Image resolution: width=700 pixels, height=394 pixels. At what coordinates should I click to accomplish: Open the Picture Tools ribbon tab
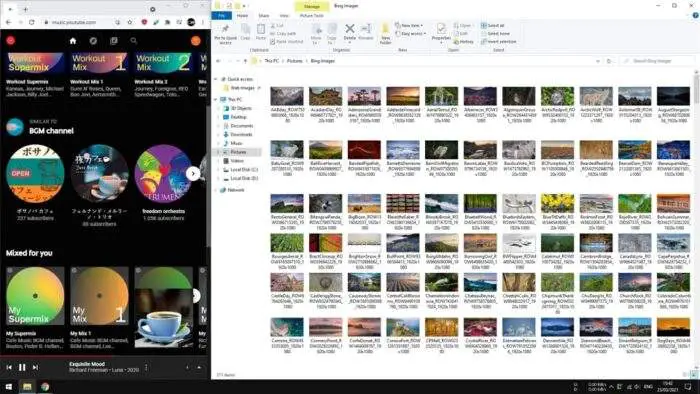[312, 16]
